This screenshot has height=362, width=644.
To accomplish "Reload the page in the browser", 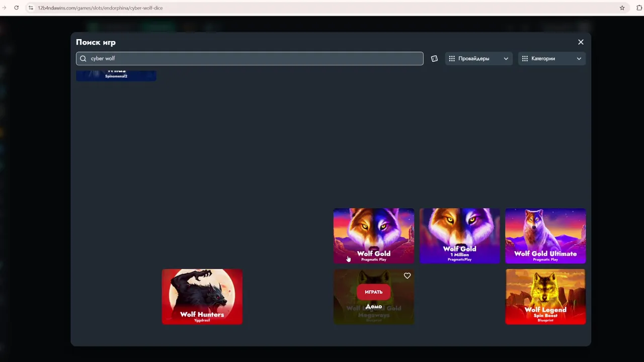I will tap(16, 8).
